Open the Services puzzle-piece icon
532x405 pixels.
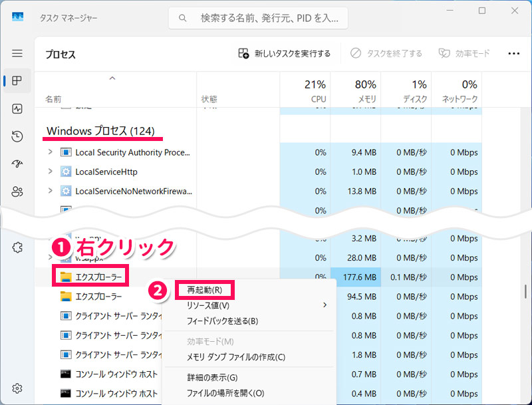coord(17,247)
